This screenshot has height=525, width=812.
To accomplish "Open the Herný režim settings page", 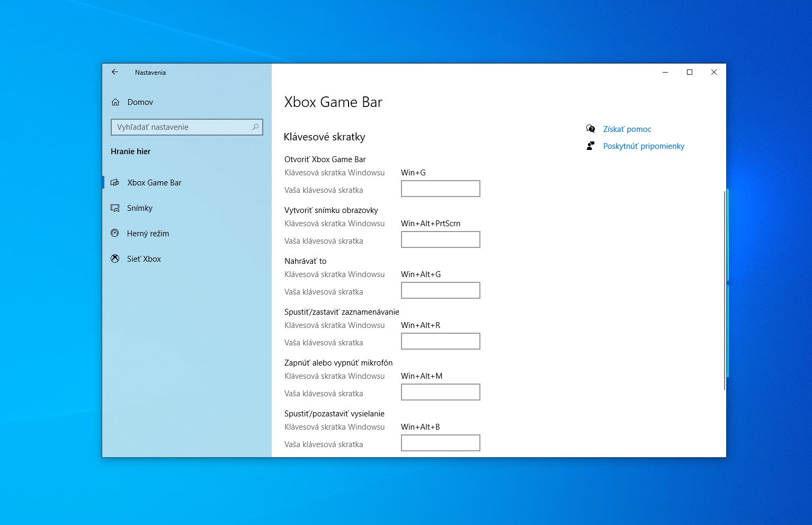I will [x=187, y=234].
